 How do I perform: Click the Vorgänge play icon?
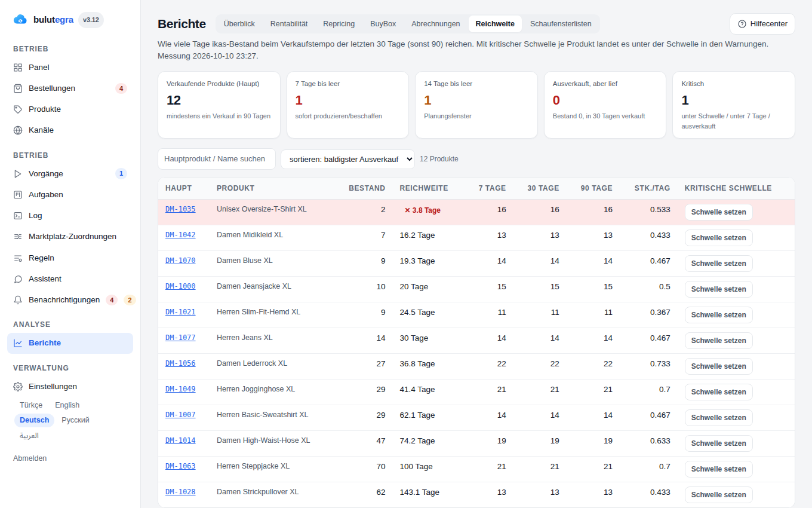pyautogui.click(x=18, y=174)
